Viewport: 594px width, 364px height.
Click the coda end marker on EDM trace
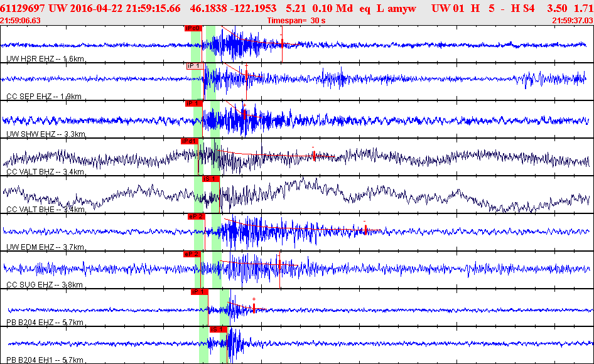(x=365, y=230)
